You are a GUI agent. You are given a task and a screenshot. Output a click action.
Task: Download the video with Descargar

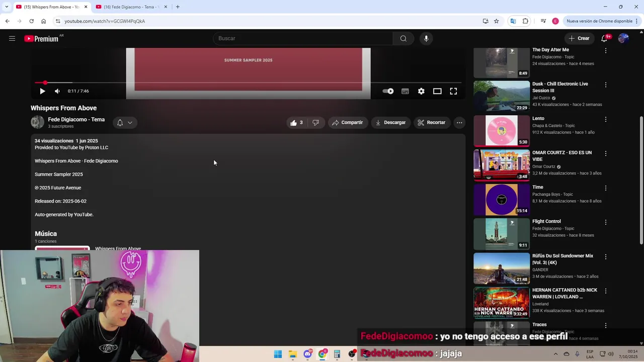tap(390, 122)
